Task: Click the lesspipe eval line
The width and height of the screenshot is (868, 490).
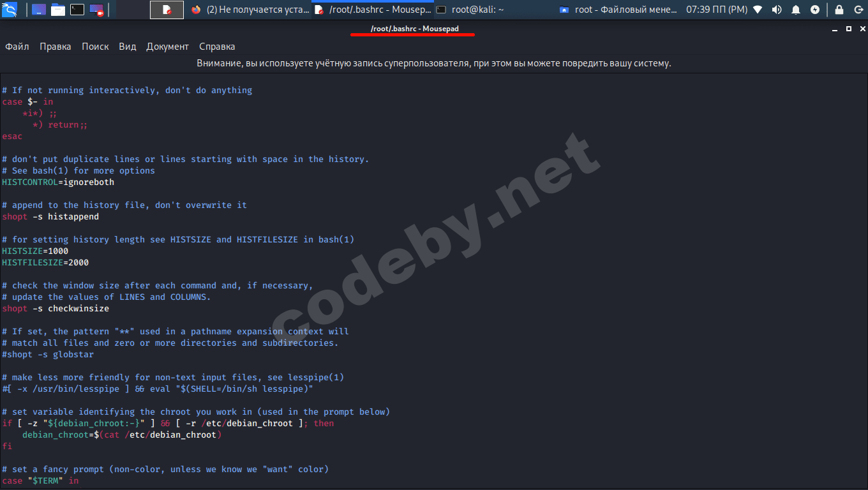Action: [x=158, y=389]
